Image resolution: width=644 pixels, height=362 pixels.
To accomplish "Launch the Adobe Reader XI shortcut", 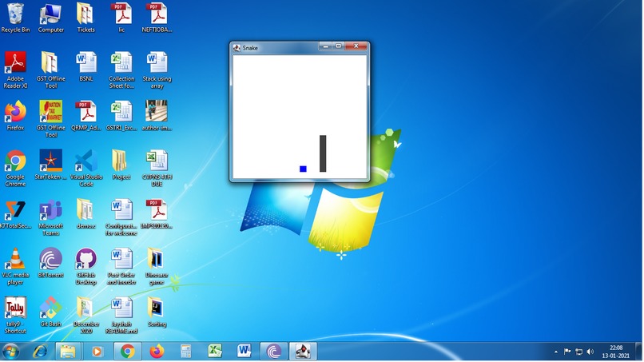I will [x=15, y=70].
